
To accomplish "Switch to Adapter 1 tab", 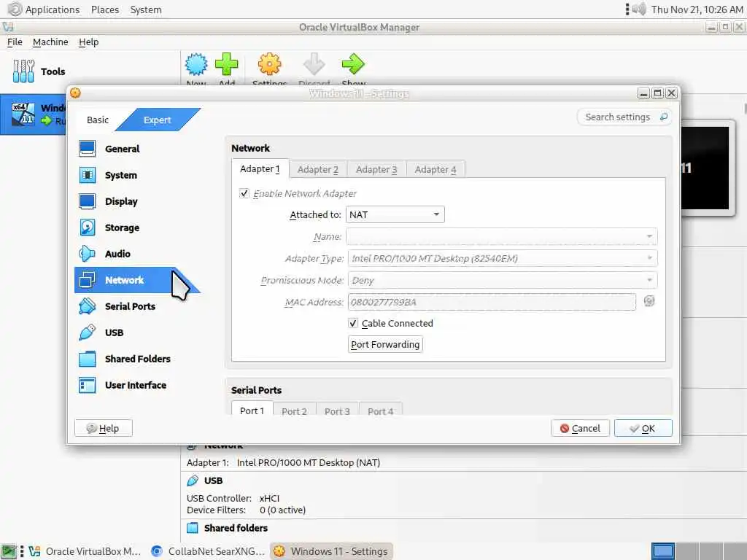I will tap(260, 169).
